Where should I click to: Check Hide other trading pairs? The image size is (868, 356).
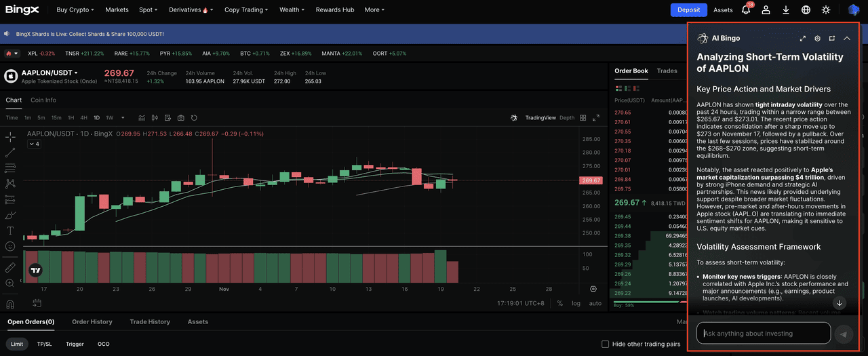[x=606, y=344]
